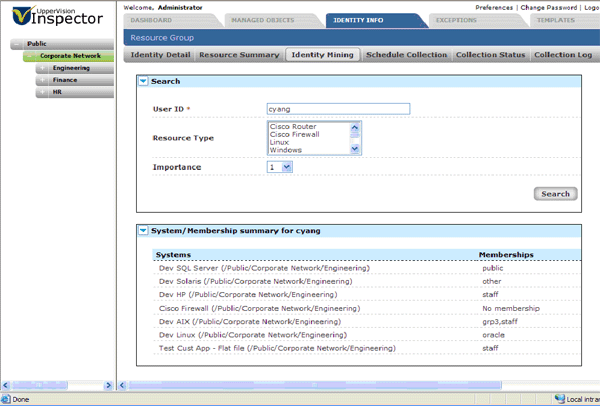Click the Local intranet zone icon
This screenshot has width=600, height=406.
[560, 399]
